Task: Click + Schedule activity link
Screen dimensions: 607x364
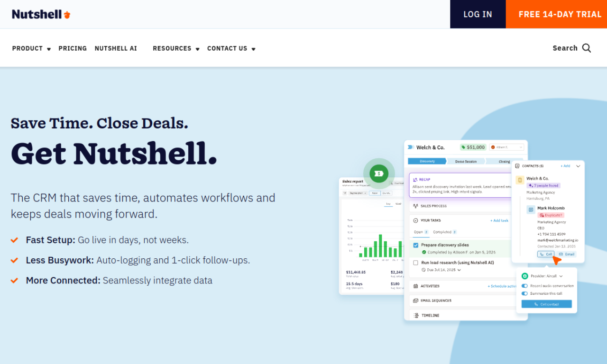Action: pyautogui.click(x=502, y=286)
